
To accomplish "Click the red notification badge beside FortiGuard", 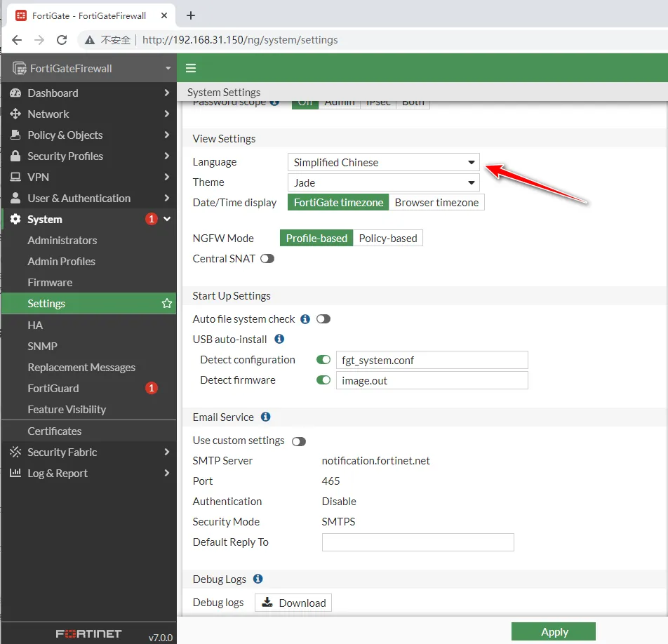I will (152, 388).
